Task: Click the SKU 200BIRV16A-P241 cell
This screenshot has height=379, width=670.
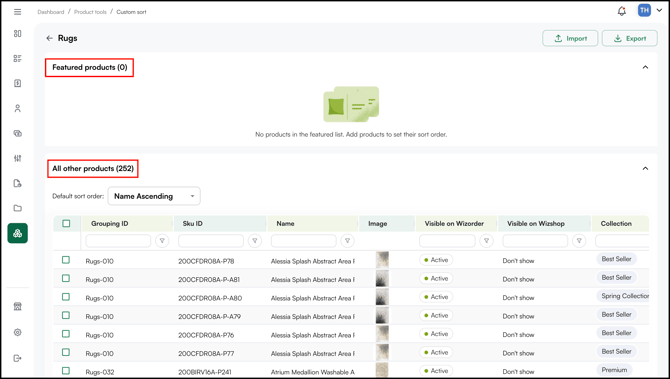Action: [x=205, y=372]
